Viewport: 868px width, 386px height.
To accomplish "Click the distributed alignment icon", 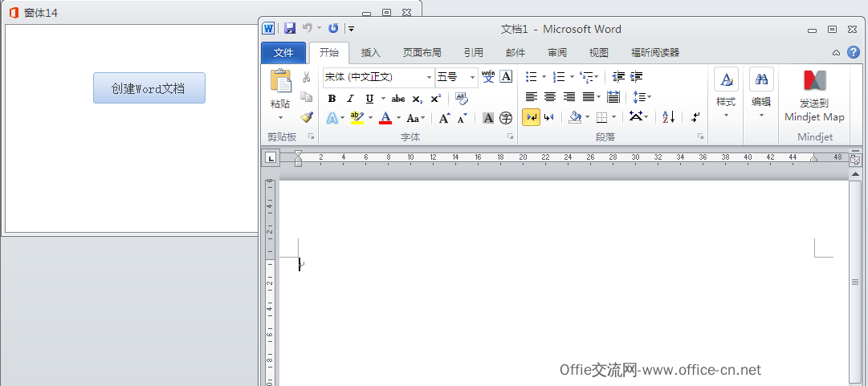I will 613,97.
